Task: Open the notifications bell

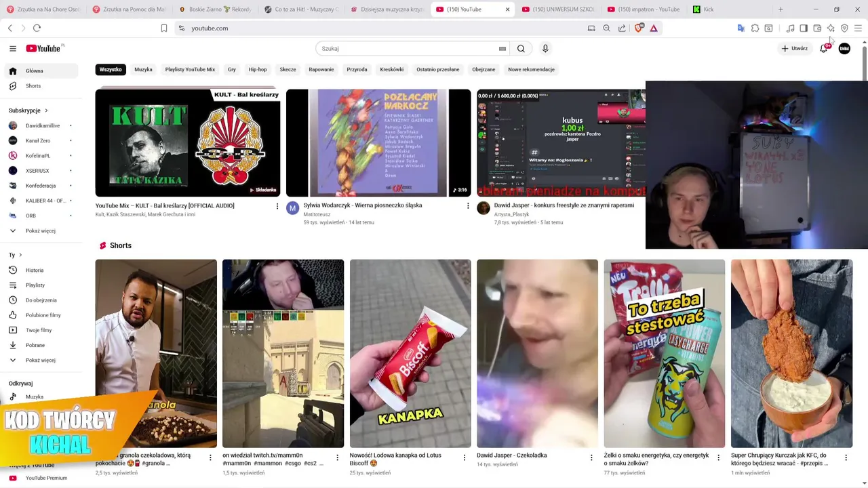Action: click(824, 48)
